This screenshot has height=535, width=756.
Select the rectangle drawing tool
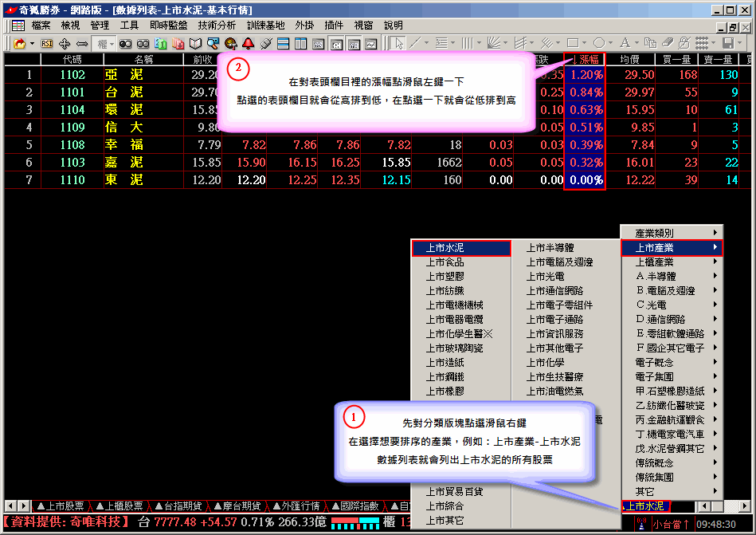coord(573,43)
